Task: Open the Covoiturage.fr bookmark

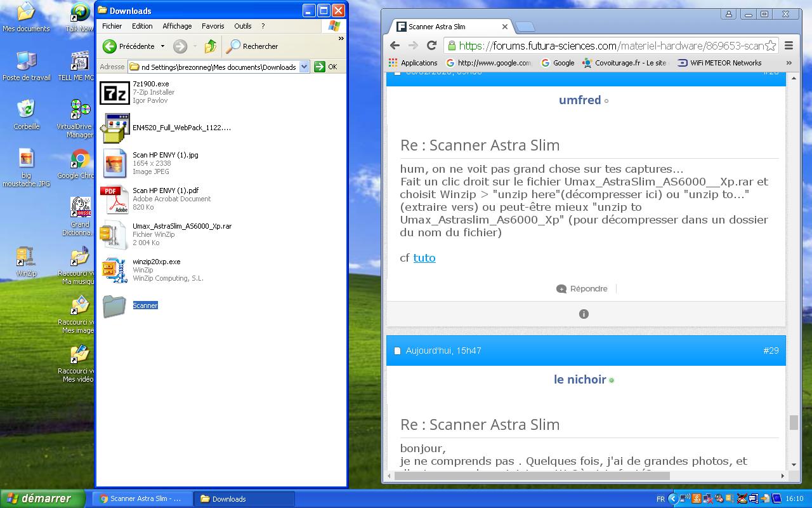Action: [625, 63]
